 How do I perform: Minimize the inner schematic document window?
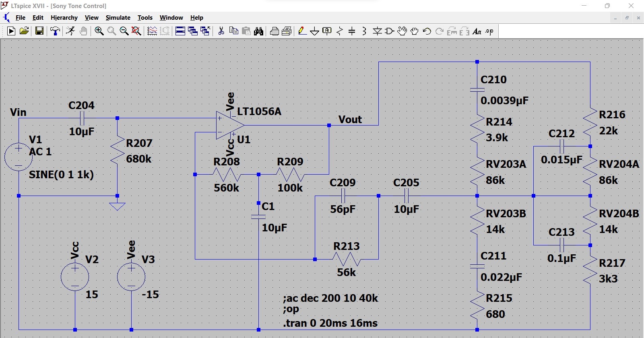point(615,18)
